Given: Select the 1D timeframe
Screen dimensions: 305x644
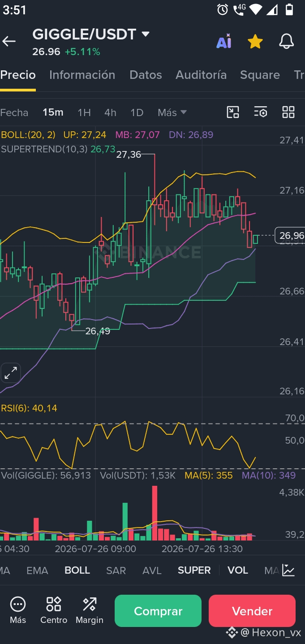Looking at the screenshot, I should pyautogui.click(x=137, y=112).
